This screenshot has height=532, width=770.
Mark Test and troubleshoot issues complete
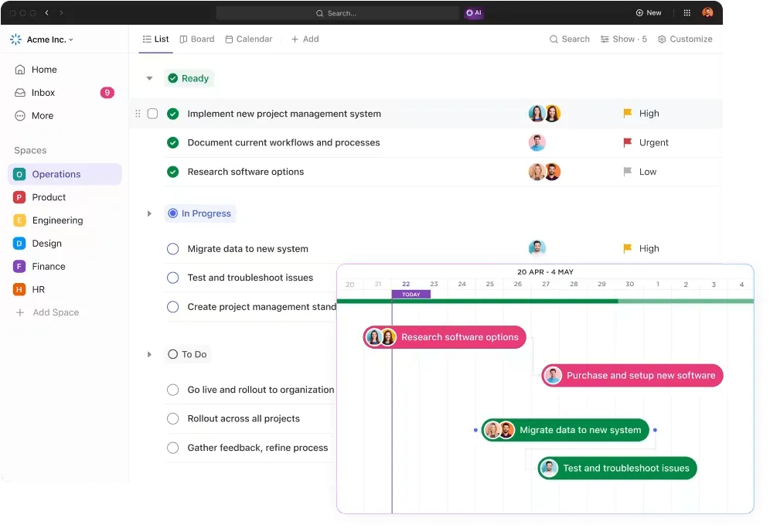173,278
